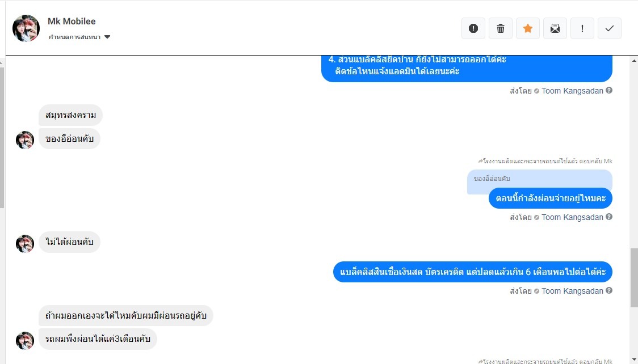This screenshot has width=638, height=364.
Task: Click the exclamation priority icon button
Action: pyautogui.click(x=582, y=28)
